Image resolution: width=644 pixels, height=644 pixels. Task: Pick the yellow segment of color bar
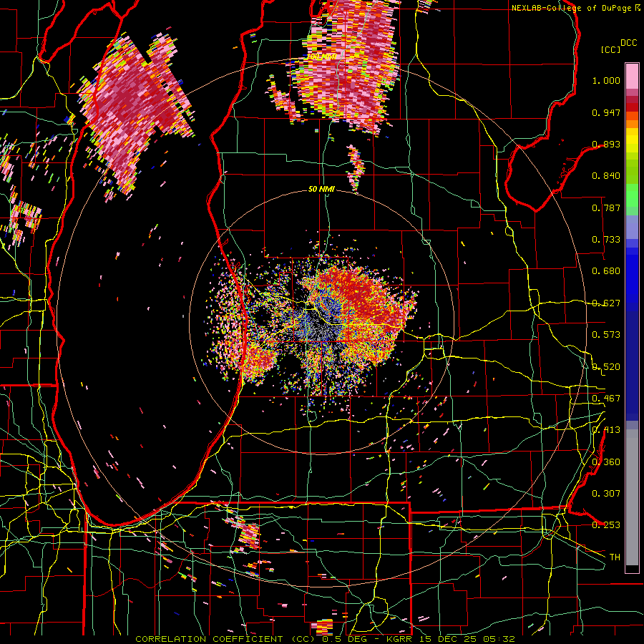[632, 141]
